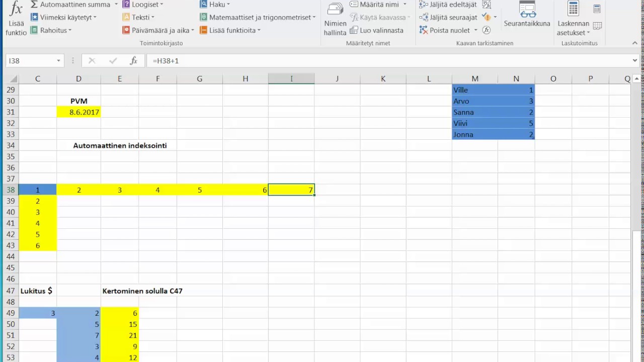Open Teksti text functions icon

tap(126, 17)
